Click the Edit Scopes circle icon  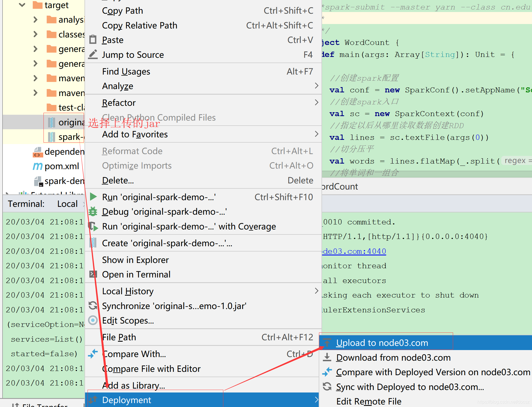(x=93, y=320)
